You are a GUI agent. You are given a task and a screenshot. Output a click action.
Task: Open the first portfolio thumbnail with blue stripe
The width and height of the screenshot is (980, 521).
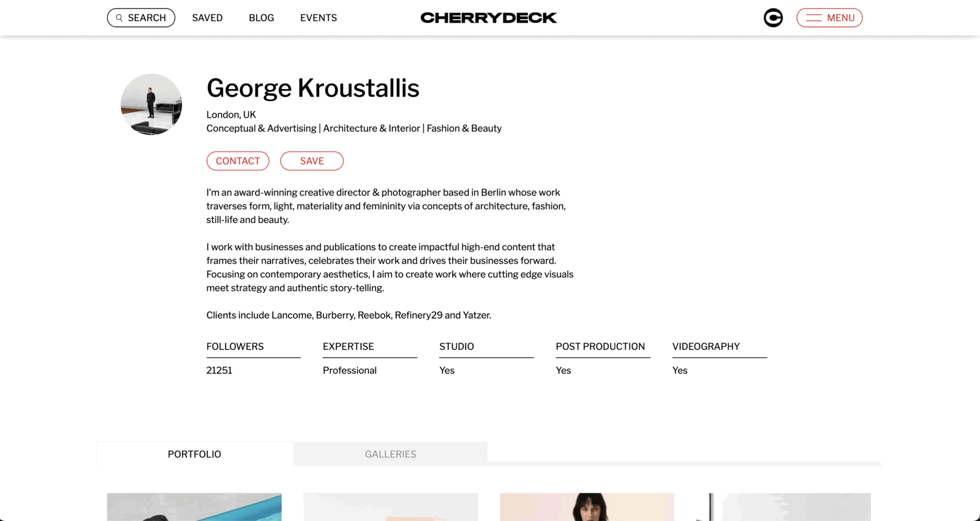[x=194, y=508]
